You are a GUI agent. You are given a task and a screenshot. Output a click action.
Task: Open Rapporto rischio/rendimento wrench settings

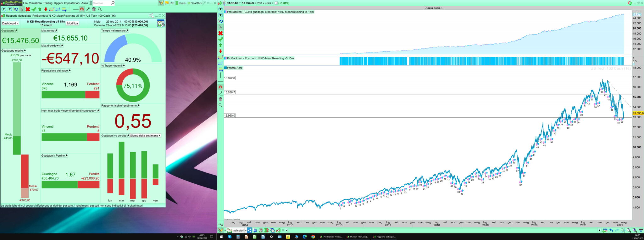(x=138, y=106)
